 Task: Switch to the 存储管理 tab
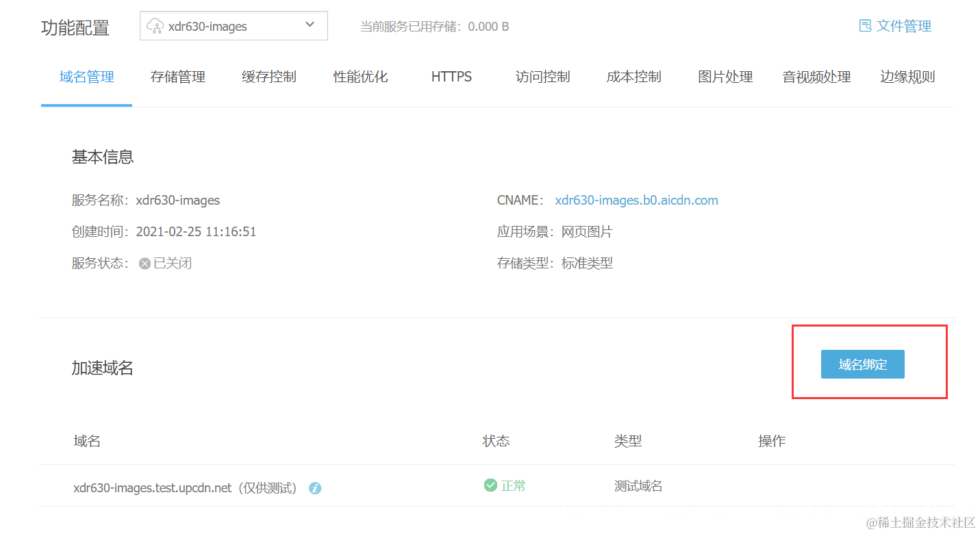[178, 77]
